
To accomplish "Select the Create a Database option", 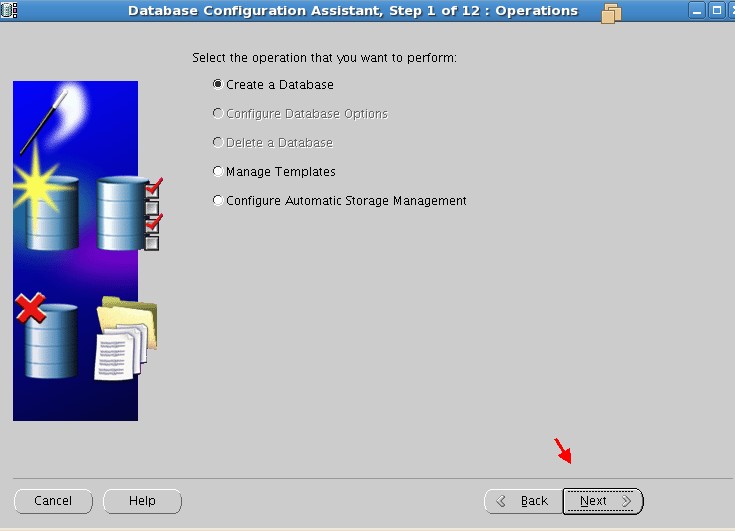I will tap(273, 85).
